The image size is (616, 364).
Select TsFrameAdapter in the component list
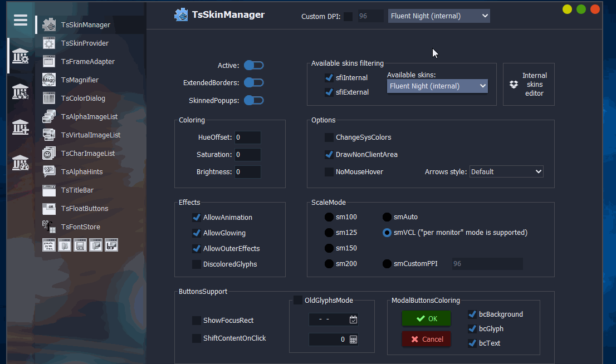pos(87,62)
